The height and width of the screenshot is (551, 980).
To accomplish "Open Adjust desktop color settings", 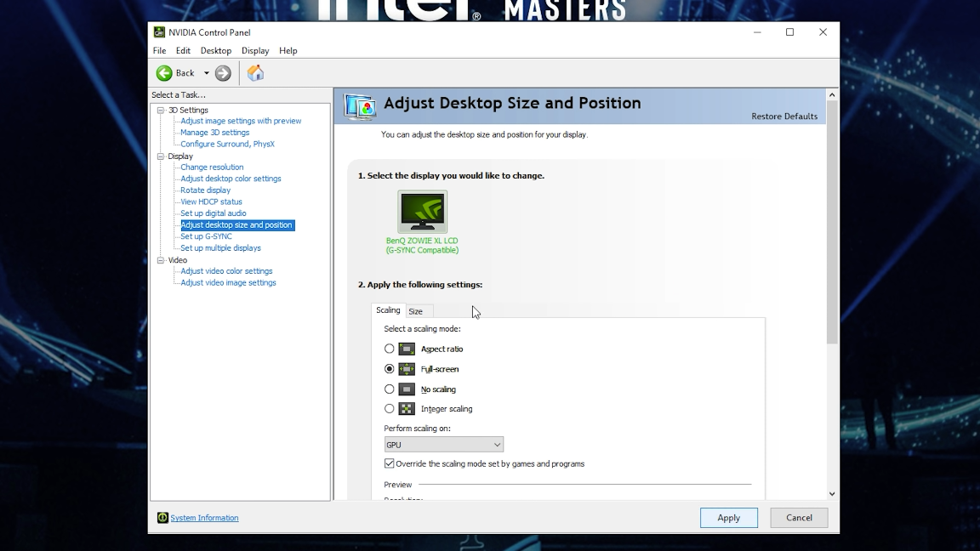I will 231,179.
